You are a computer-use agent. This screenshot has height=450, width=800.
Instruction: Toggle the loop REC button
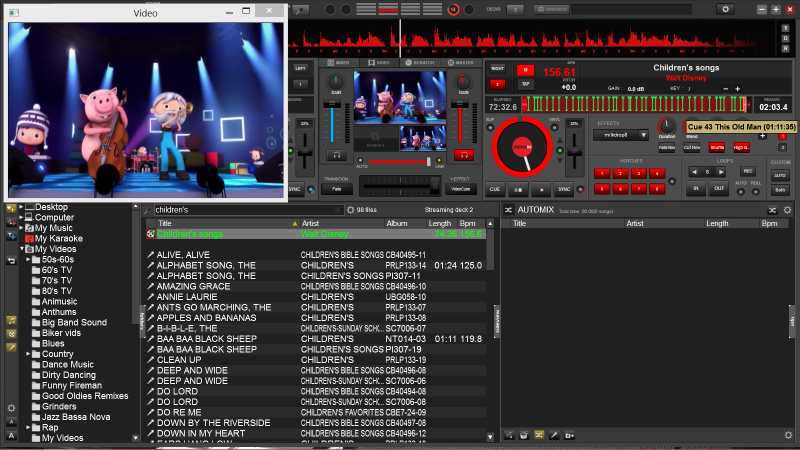pos(747,170)
